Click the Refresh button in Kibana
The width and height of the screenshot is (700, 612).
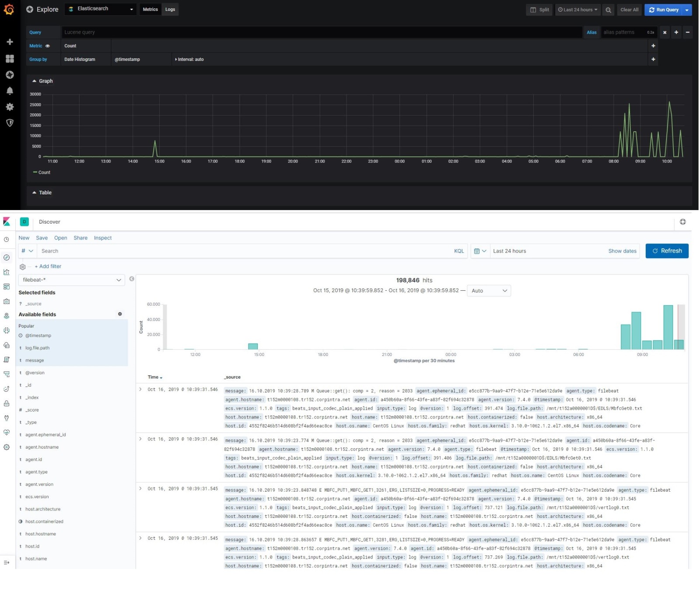point(667,251)
